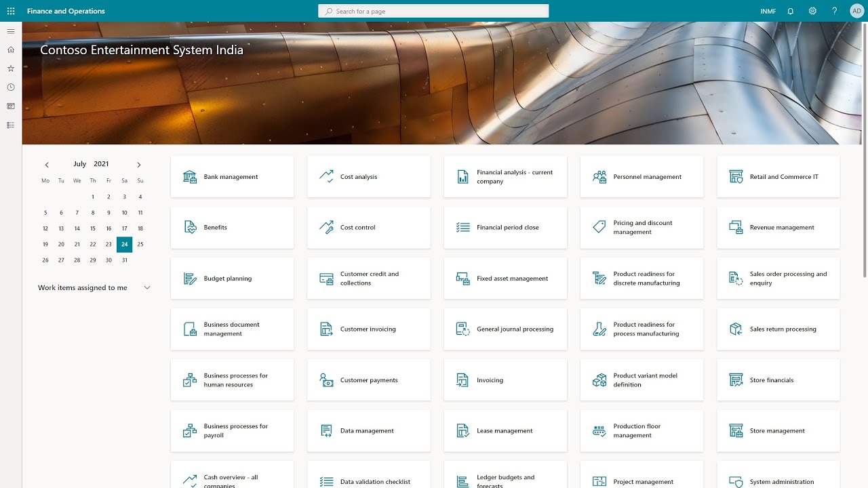This screenshot has width=868, height=488.
Task: Select July 24 in the calendar
Action: (x=125, y=245)
